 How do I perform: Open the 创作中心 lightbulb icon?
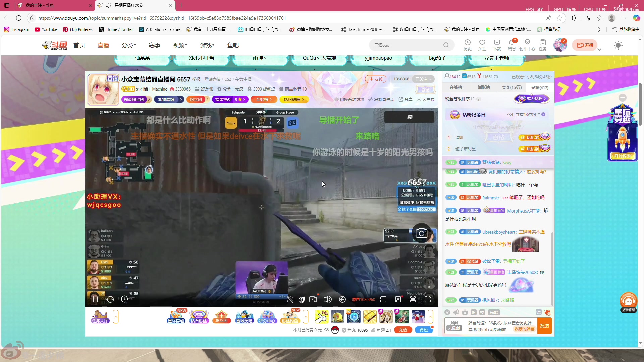point(527,45)
